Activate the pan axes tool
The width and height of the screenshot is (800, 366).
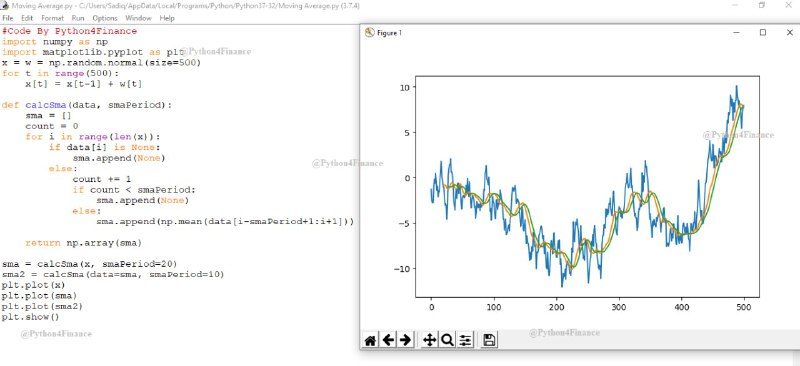point(430,340)
